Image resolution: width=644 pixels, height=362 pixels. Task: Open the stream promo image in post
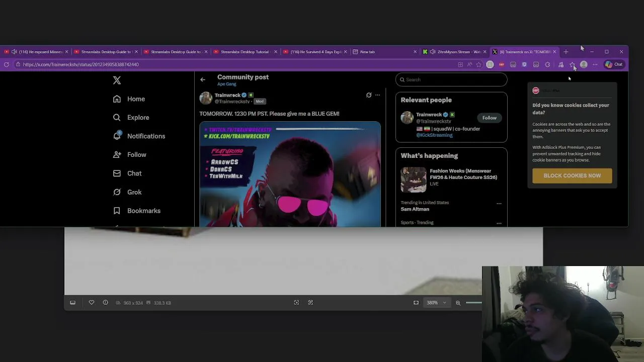click(290, 174)
